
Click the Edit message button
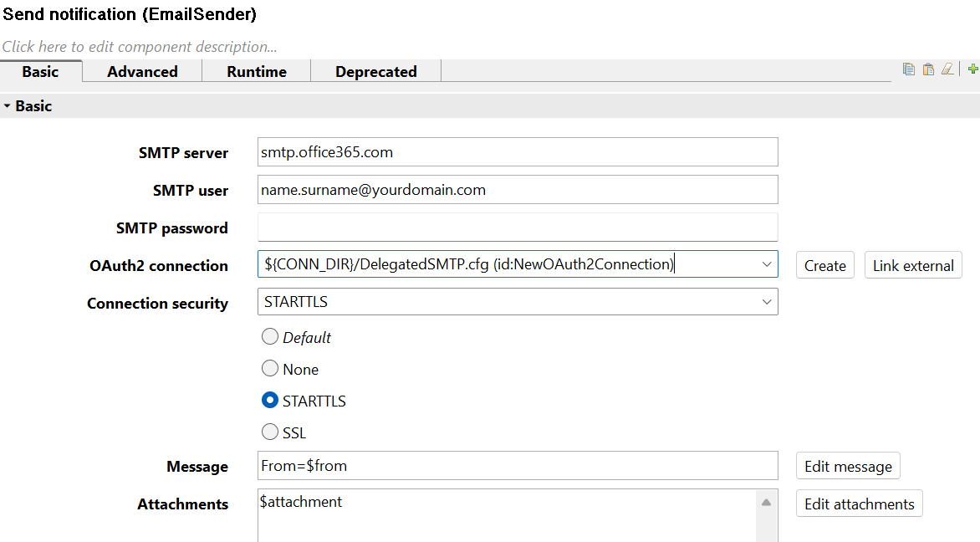point(847,466)
